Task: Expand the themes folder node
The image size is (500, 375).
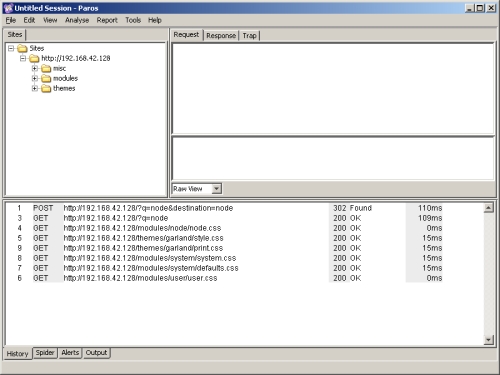Action: pos(35,88)
